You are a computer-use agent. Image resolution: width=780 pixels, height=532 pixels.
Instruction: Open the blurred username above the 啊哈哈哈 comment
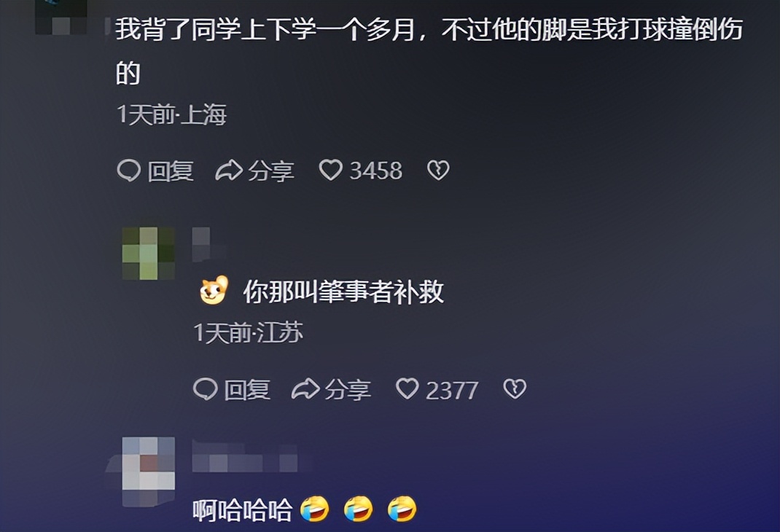click(x=245, y=458)
